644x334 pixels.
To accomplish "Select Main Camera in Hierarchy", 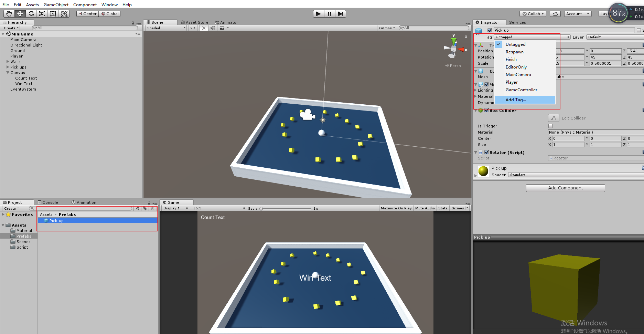I will (x=23, y=40).
